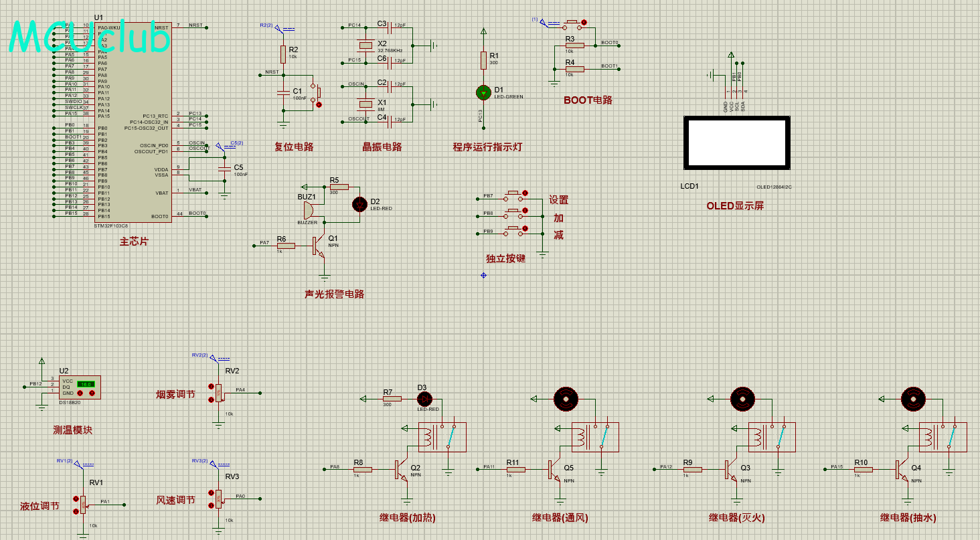Image resolution: width=980 pixels, height=540 pixels.
Task: Click DS18B20 temperature increase arrow
Action: 92,393
